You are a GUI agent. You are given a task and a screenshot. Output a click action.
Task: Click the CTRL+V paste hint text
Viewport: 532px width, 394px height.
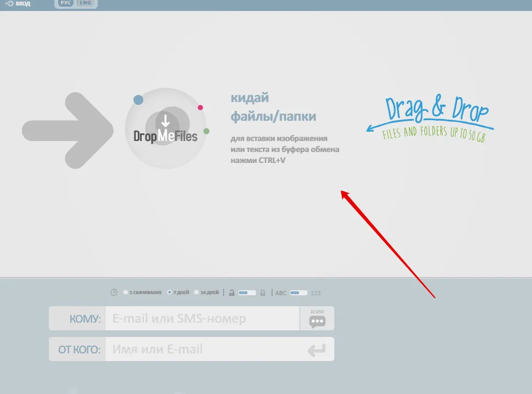(285, 149)
